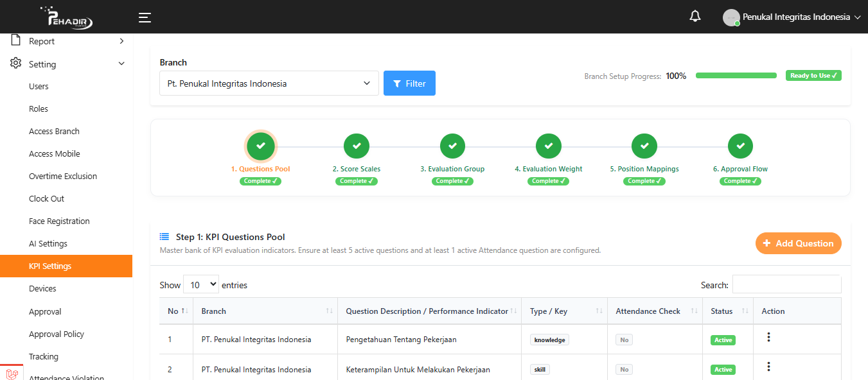Click the Search input field

point(787,284)
